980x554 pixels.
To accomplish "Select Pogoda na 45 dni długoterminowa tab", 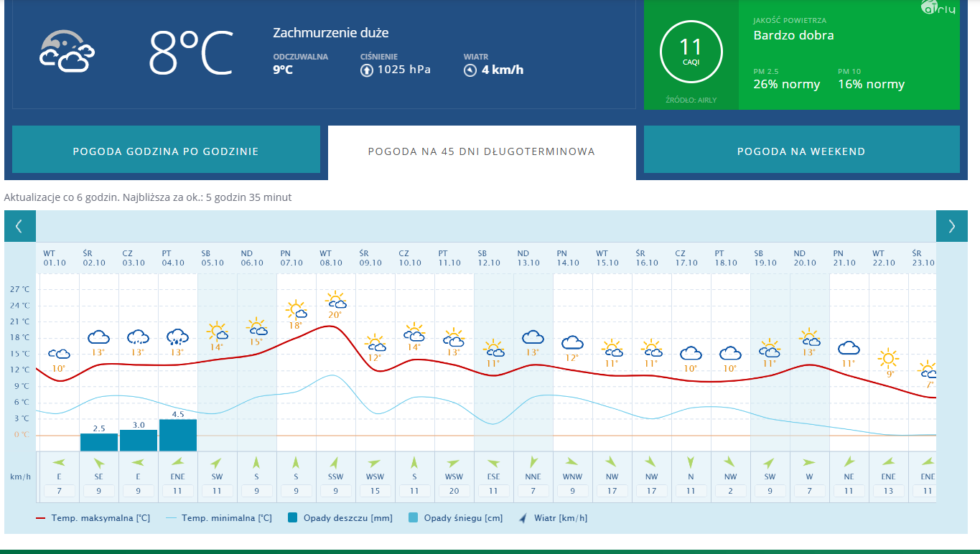I will coord(482,151).
